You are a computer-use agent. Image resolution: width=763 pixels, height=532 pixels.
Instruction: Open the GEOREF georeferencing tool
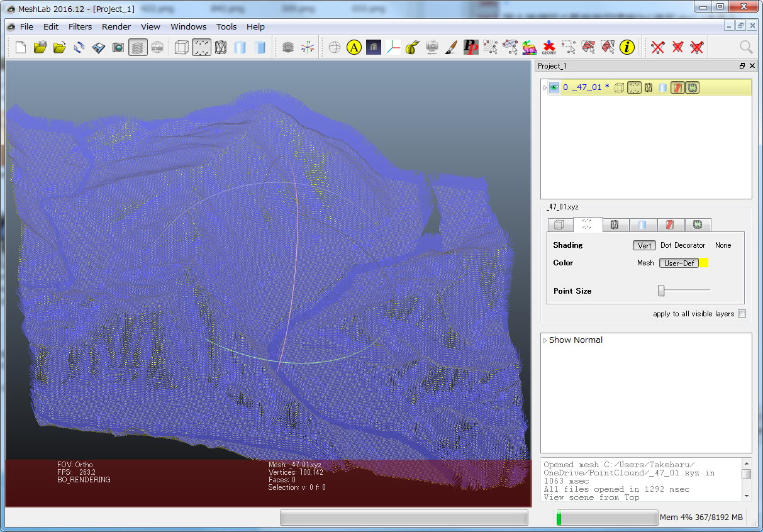point(549,47)
